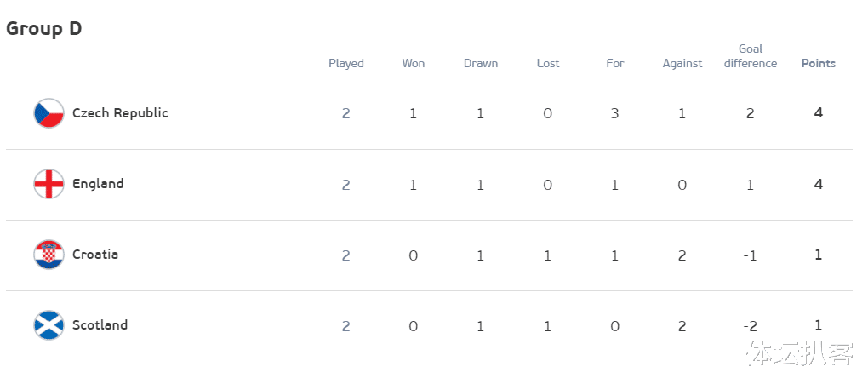The image size is (868, 384).
Task: Click the Czech Republic flag icon
Action: [x=49, y=113]
